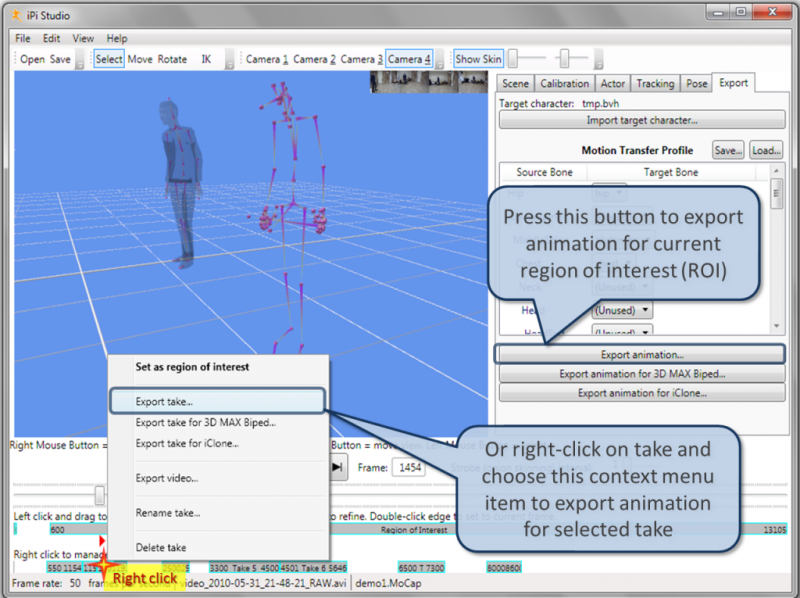
Task: Activate the Rotate tool
Action: (x=172, y=59)
